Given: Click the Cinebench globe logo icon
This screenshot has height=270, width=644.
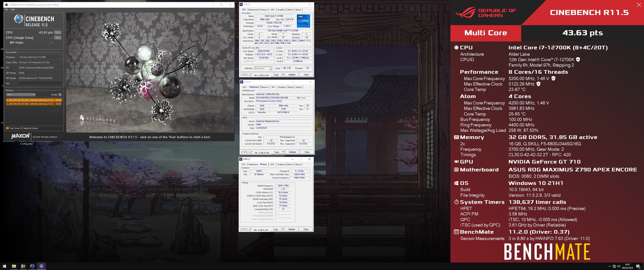Looking at the screenshot, I should pyautogui.click(x=19, y=19).
